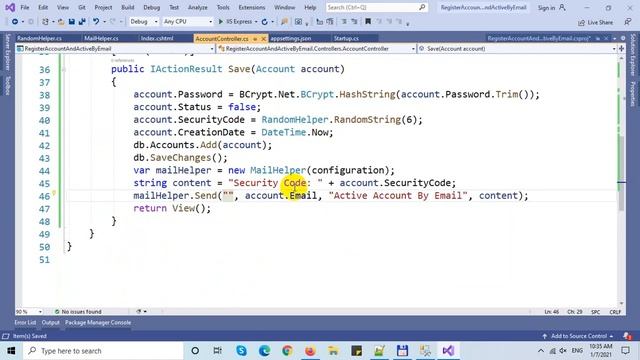Open the Server Explorer side panel

tap(7, 52)
